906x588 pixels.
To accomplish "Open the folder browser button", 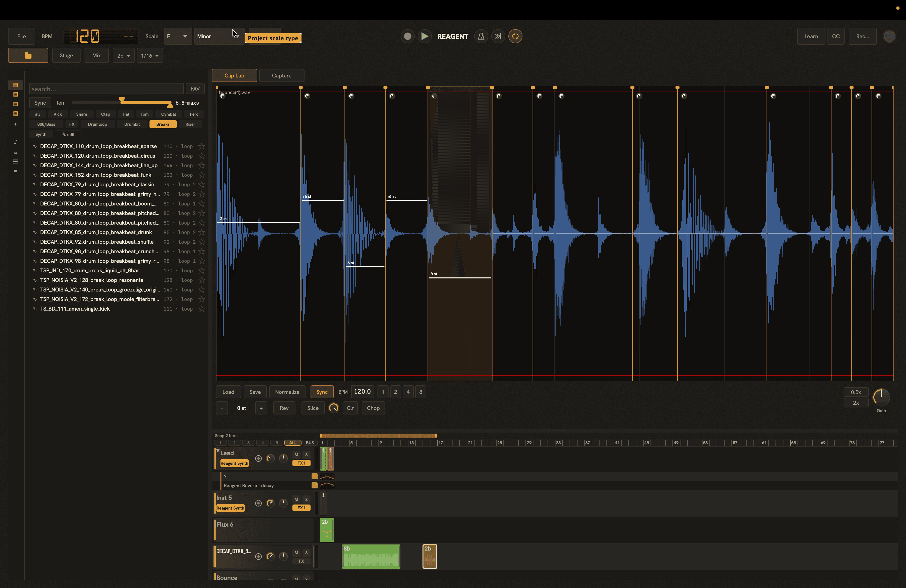I will click(28, 56).
